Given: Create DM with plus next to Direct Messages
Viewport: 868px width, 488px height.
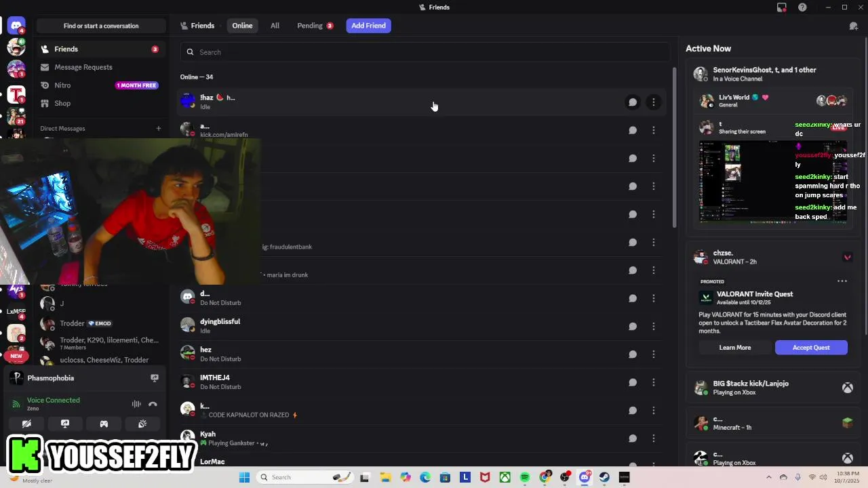Looking at the screenshot, I should (x=159, y=128).
